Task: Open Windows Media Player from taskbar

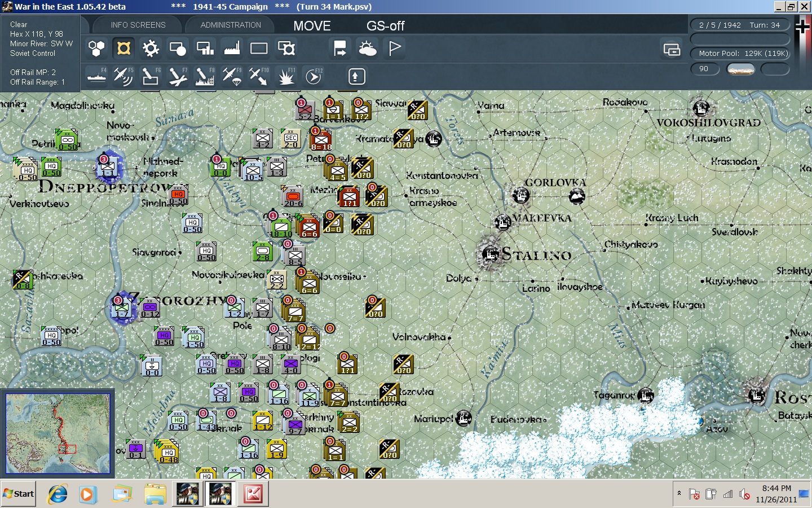Action: coord(87,494)
